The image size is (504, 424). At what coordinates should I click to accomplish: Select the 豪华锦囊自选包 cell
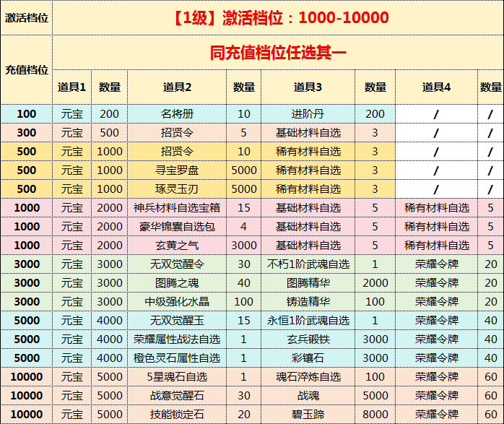(x=177, y=227)
